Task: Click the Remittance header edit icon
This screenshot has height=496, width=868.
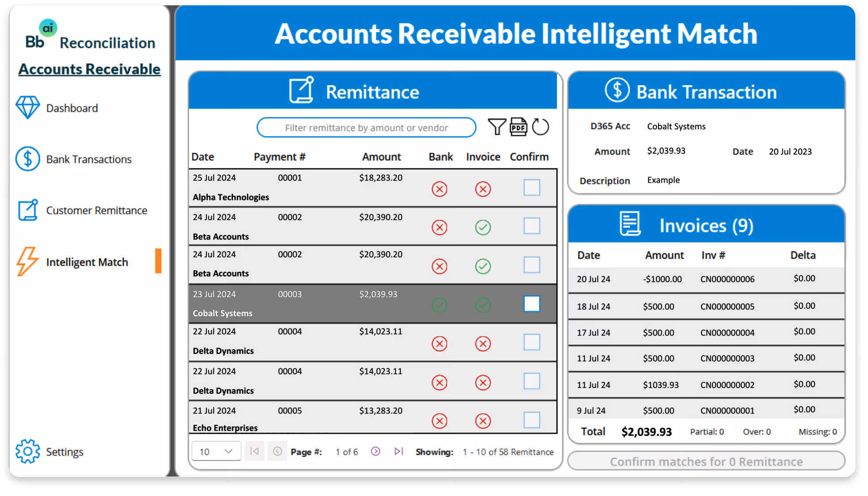Action: coord(301,90)
